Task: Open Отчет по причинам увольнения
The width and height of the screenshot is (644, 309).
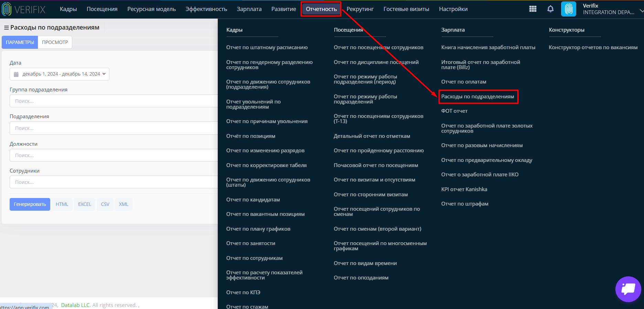Action: click(267, 121)
